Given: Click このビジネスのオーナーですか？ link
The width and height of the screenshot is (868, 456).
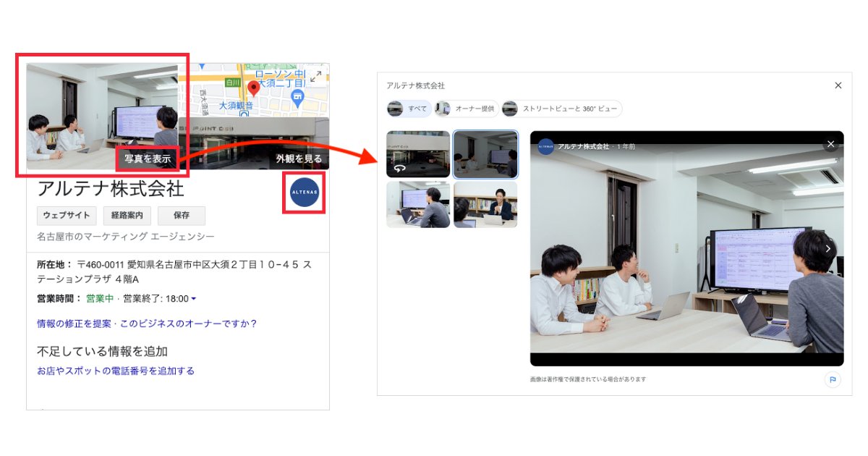Looking at the screenshot, I should [x=188, y=324].
